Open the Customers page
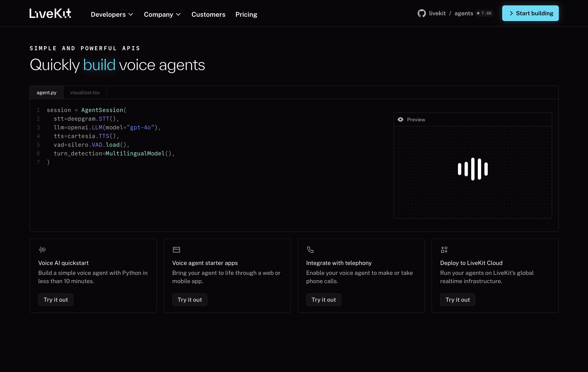 pos(208,14)
